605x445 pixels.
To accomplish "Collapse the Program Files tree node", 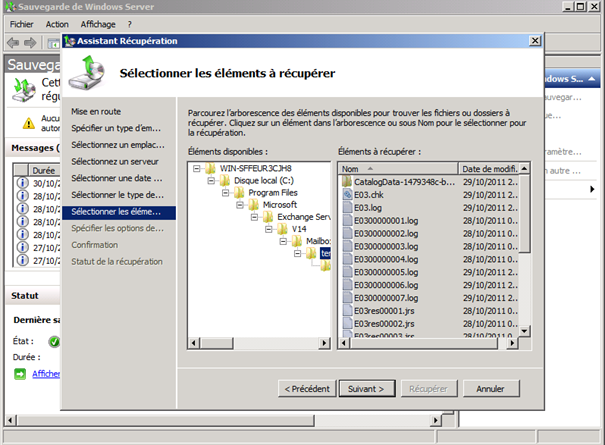I will (x=225, y=193).
